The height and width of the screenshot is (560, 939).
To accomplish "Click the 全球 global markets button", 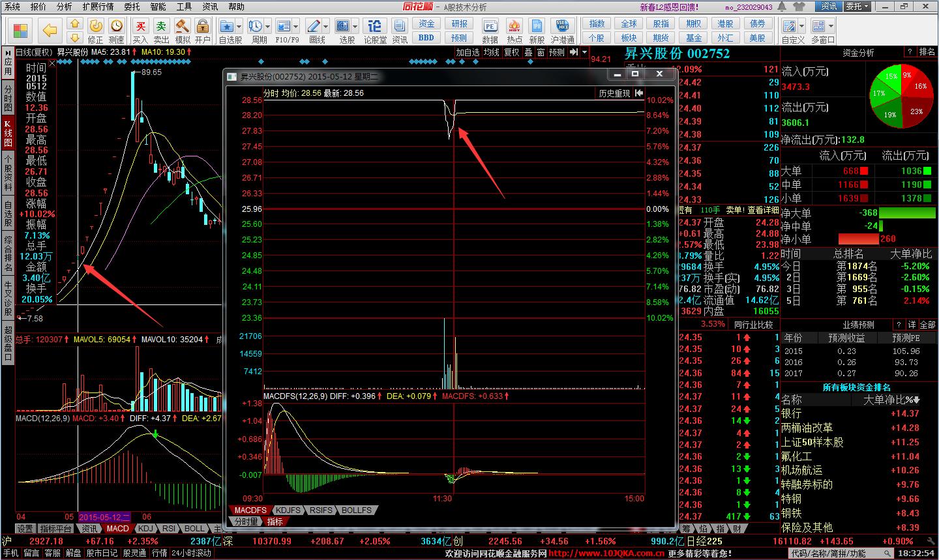I will pyautogui.click(x=629, y=23).
